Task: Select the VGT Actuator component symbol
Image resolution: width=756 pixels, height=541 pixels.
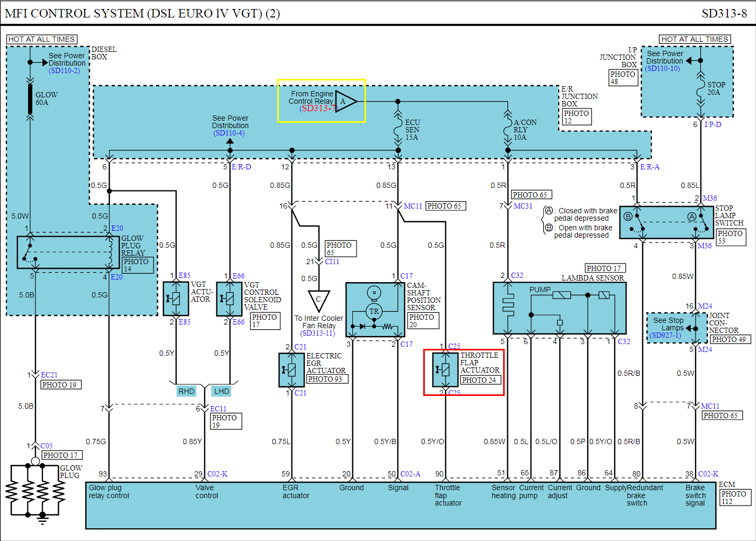Action: 176,299
